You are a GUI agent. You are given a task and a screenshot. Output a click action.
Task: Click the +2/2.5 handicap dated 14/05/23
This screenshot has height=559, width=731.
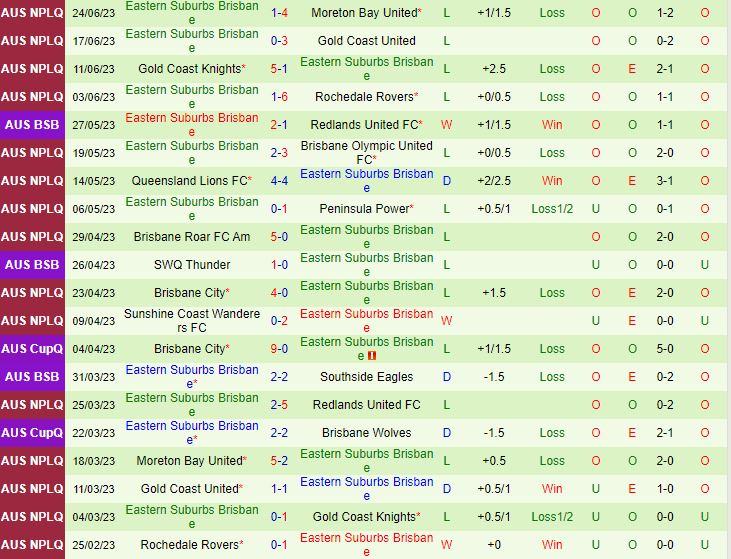pyautogui.click(x=494, y=181)
